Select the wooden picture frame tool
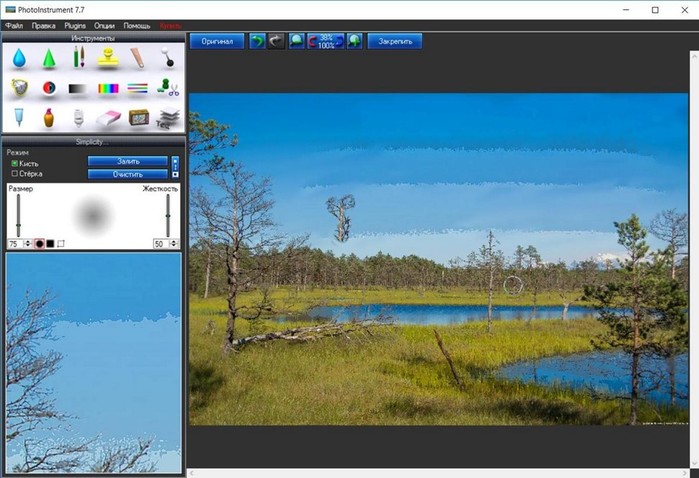This screenshot has width=699, height=478. pyautogui.click(x=139, y=118)
